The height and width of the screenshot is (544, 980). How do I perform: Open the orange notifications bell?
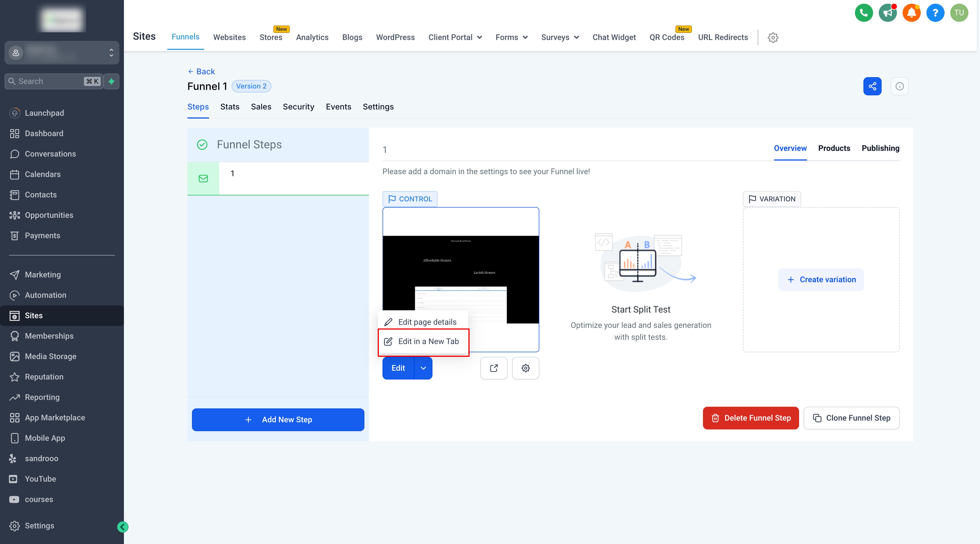(x=912, y=13)
